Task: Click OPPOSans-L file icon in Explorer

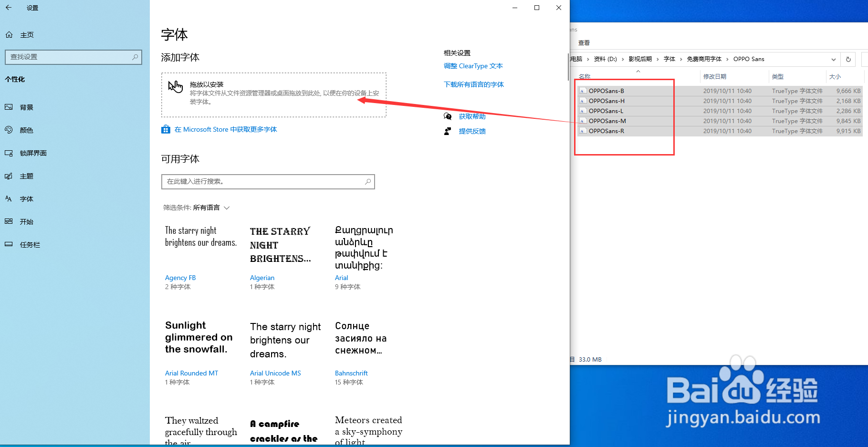Action: (583, 111)
